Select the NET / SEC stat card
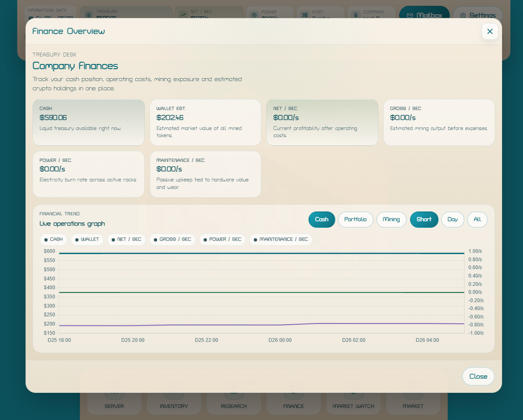Viewport: 523px width, 420px height. point(322,122)
